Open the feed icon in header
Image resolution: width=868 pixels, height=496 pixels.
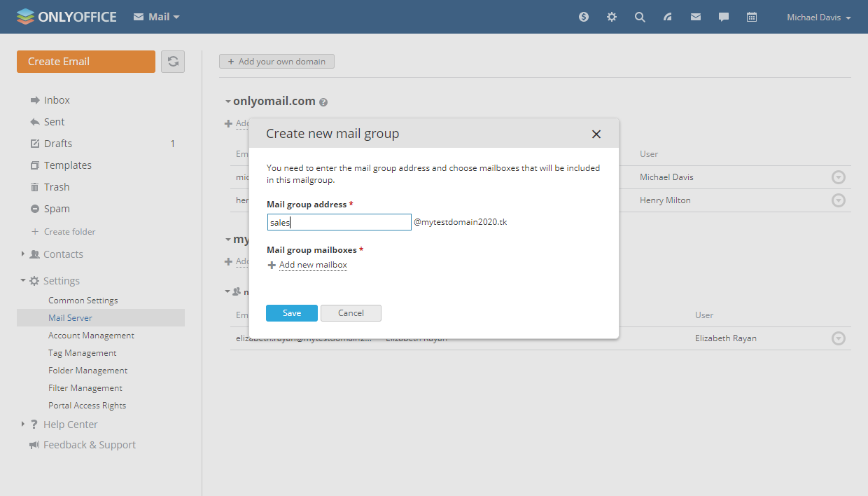[668, 17]
